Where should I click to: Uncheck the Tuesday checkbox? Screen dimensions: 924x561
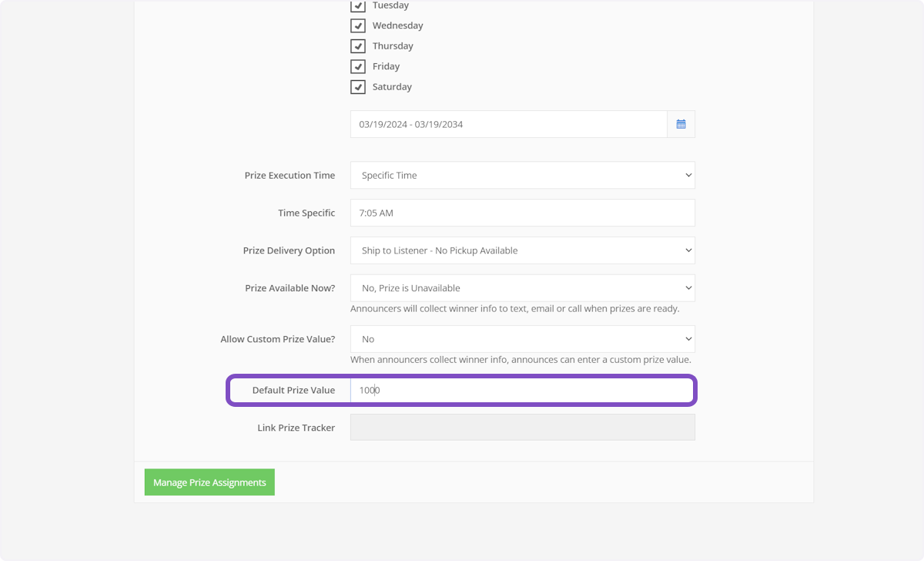tap(358, 6)
